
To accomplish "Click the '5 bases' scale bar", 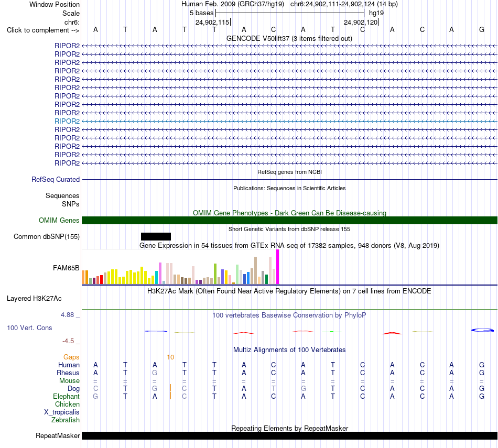I will point(290,13).
